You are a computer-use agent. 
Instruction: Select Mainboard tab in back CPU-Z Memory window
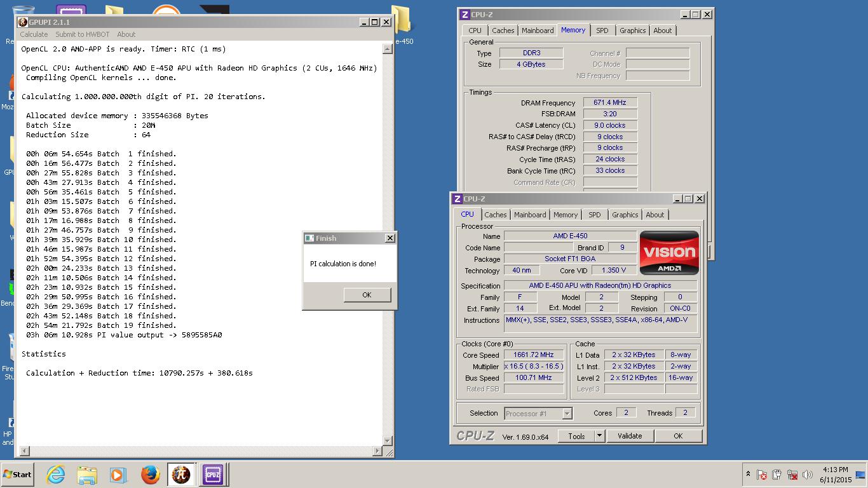538,30
